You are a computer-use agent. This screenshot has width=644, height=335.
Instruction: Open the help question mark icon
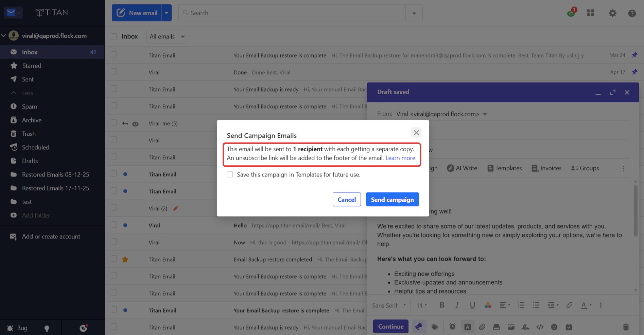tap(632, 13)
